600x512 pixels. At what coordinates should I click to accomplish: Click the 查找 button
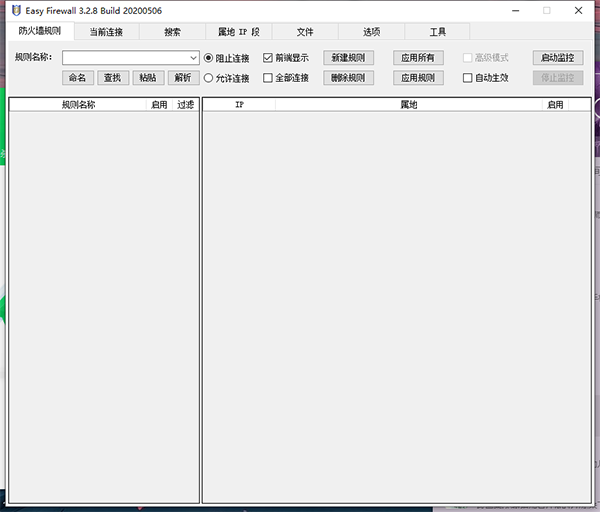(113, 78)
